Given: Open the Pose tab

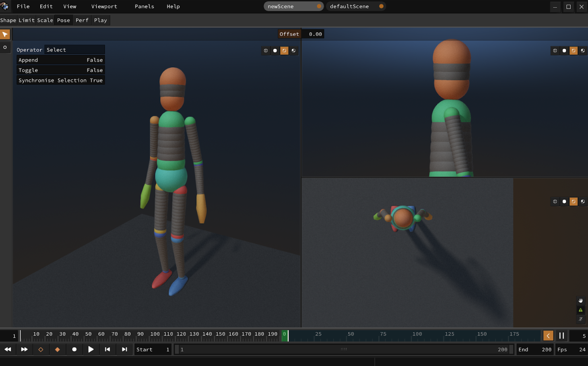Looking at the screenshot, I should tap(64, 20).
